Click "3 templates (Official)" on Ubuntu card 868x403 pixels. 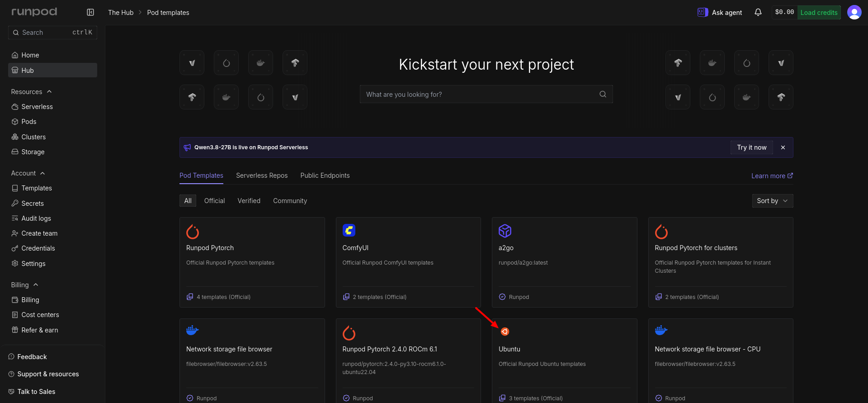click(x=536, y=398)
